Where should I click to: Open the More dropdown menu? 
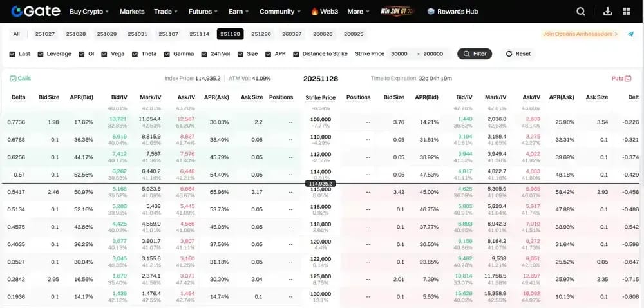tap(358, 12)
